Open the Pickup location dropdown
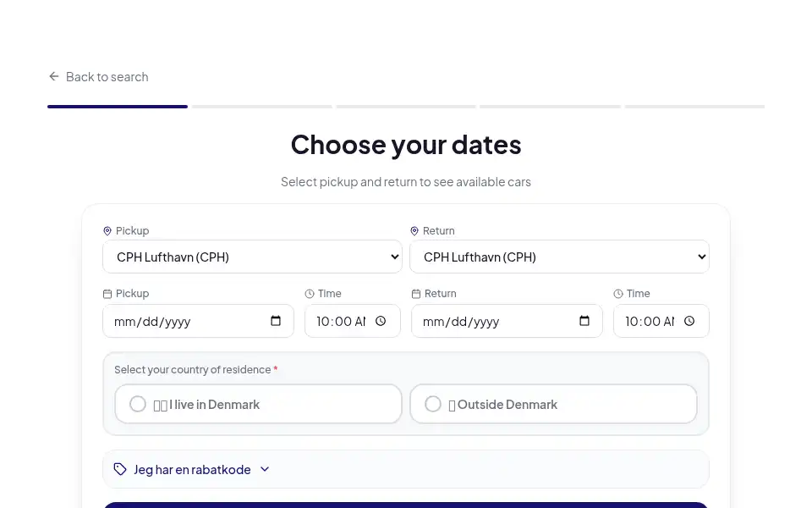Image resolution: width=812 pixels, height=508 pixels. (252, 257)
